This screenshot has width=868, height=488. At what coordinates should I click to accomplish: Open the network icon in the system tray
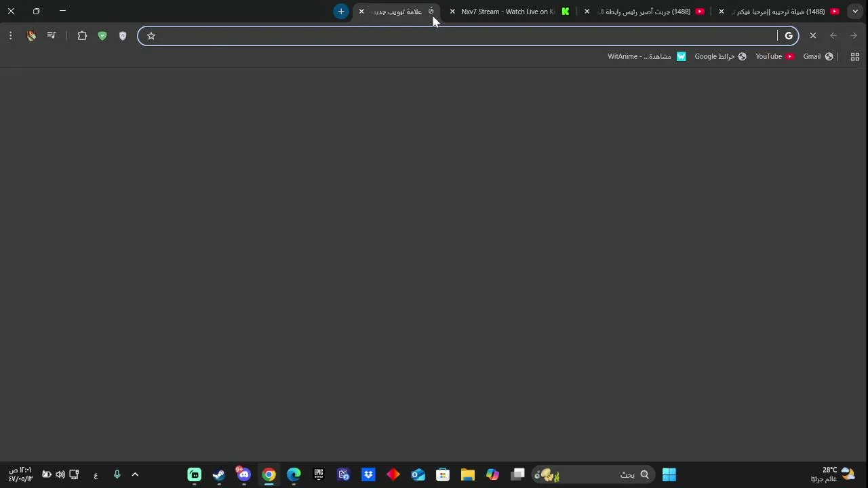click(x=74, y=474)
